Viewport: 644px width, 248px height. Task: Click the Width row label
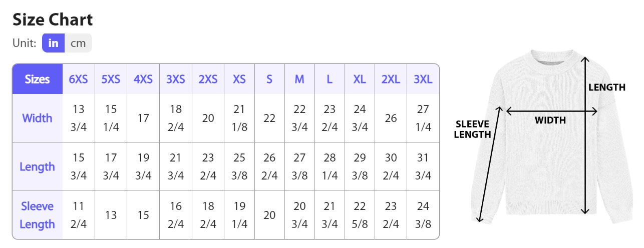point(38,118)
